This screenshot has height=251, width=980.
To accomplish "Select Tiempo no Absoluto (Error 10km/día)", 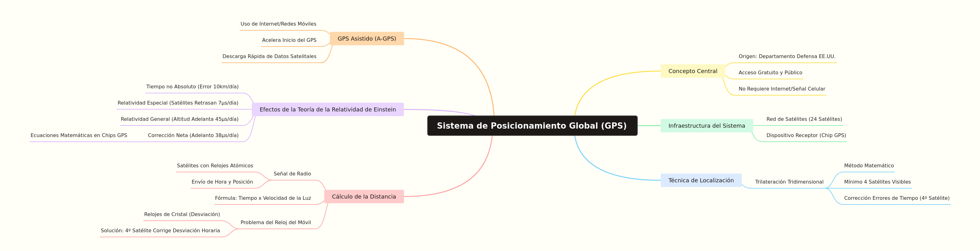I will (192, 87).
